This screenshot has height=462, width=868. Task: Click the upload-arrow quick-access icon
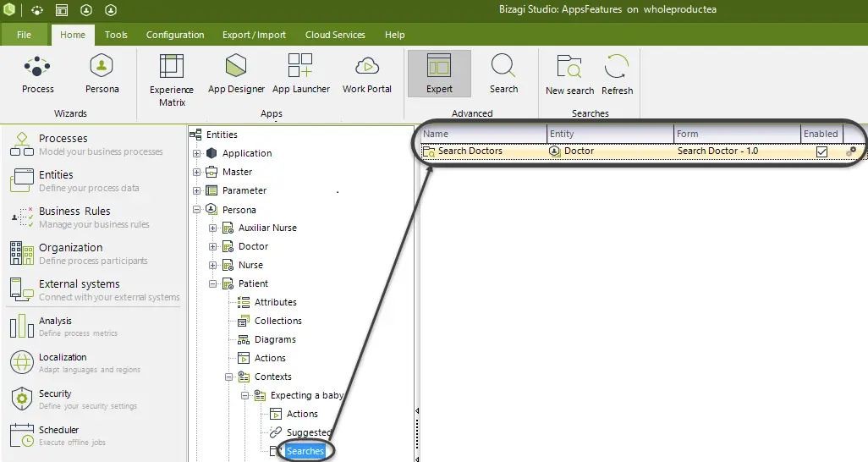111,10
